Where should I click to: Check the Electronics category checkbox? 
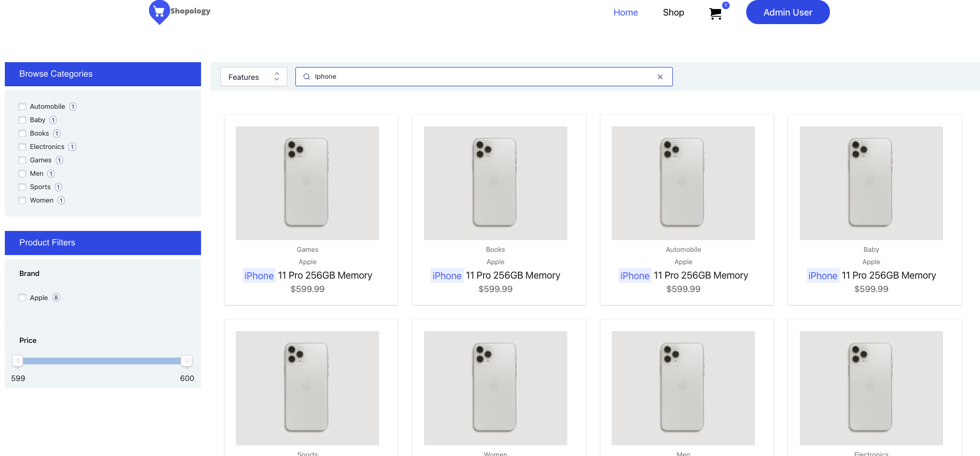(x=23, y=147)
